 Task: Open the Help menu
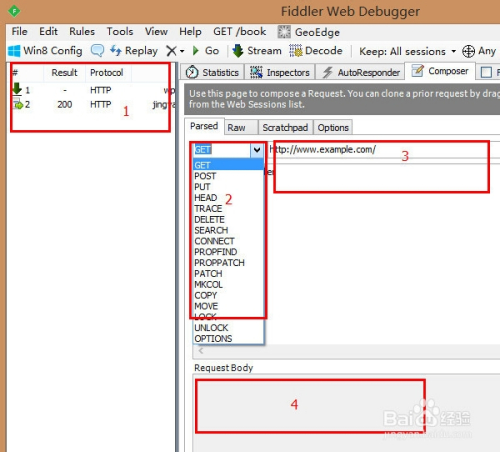pyautogui.click(x=190, y=32)
